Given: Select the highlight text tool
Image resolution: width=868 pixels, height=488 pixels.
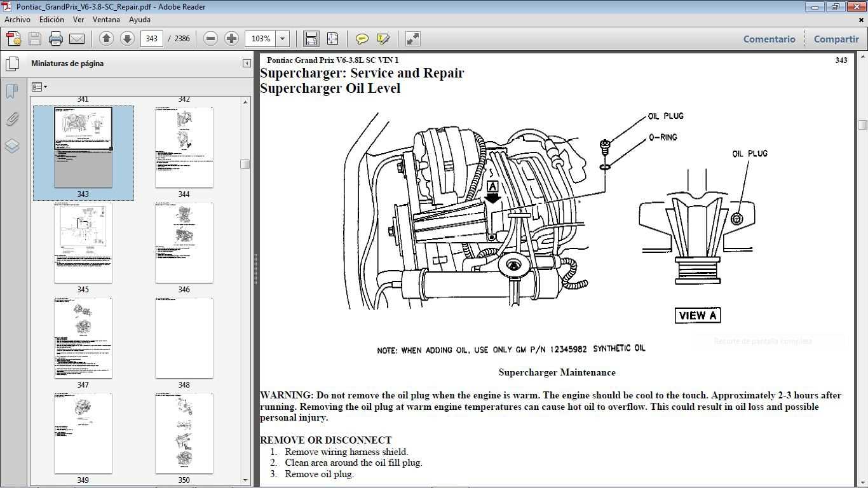Looking at the screenshot, I should [383, 39].
